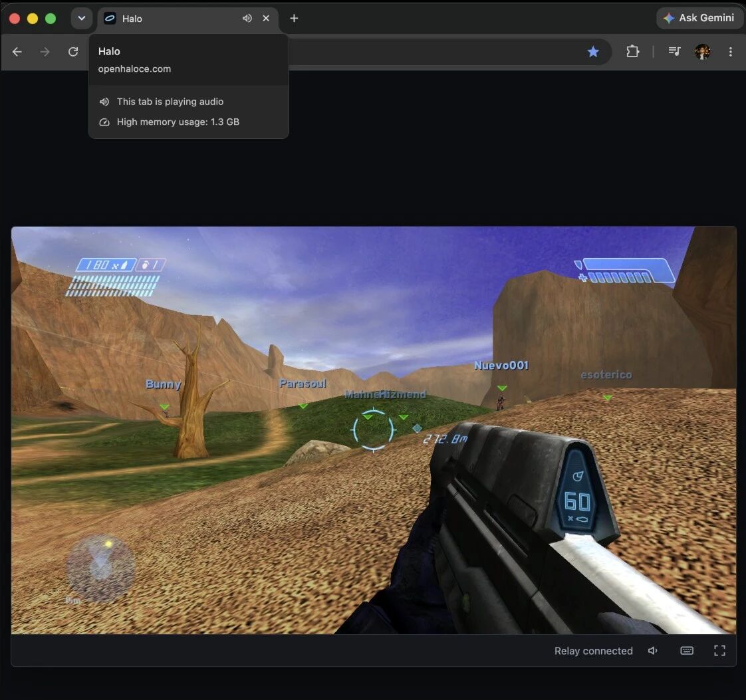Click the motion tracker radar
Image resolution: width=746 pixels, height=700 pixels.
[100, 568]
